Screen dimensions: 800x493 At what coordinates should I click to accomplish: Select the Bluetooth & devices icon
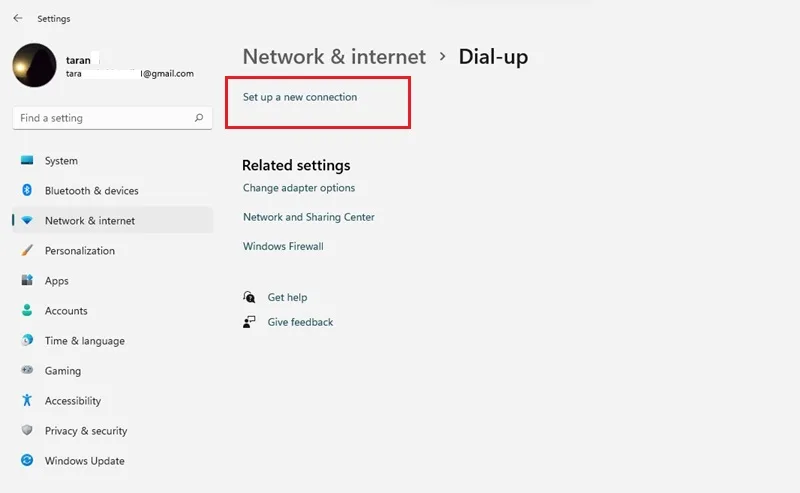pos(27,190)
